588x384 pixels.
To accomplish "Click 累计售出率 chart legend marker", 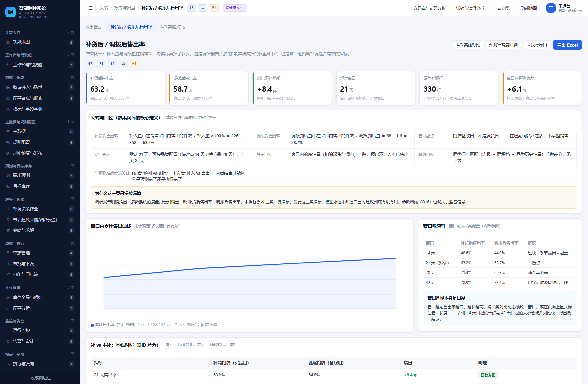I will point(92,325).
